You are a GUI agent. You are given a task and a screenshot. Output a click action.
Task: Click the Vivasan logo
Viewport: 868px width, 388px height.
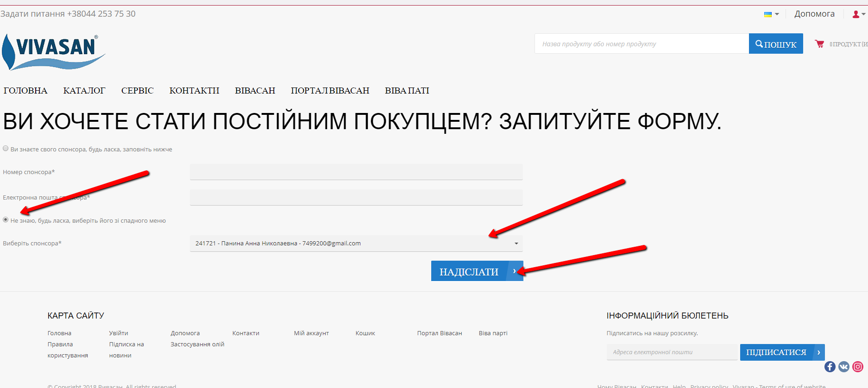point(54,52)
